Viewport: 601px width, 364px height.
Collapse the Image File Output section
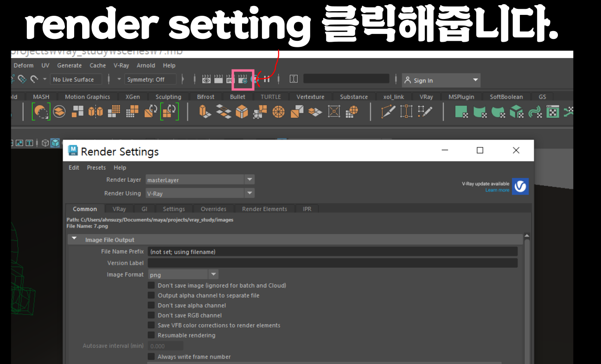point(74,239)
